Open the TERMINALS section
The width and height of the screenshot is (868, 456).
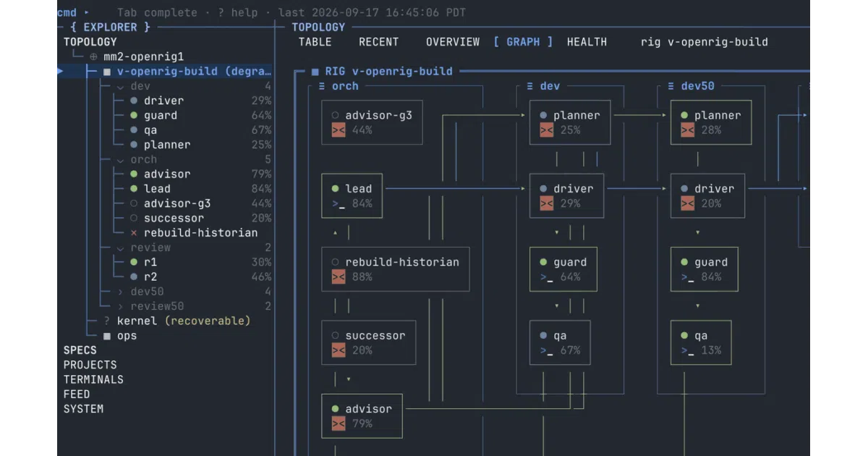93,379
